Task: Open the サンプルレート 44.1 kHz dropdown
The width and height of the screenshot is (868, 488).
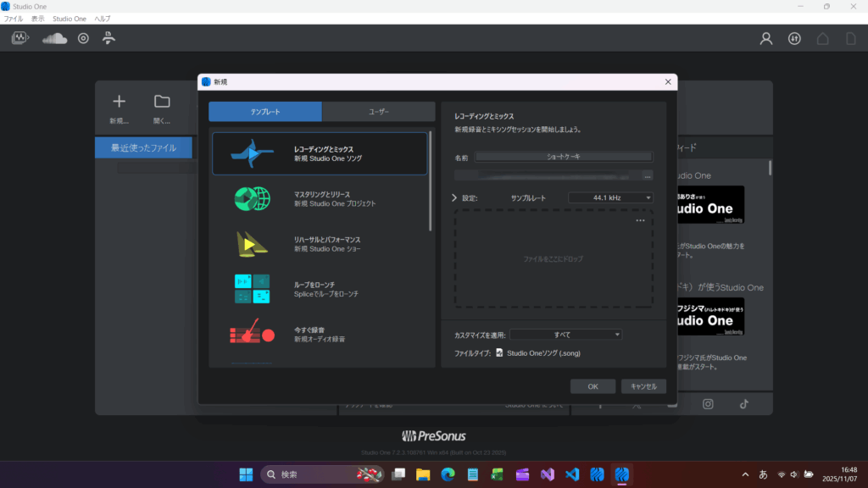Action: click(x=610, y=197)
